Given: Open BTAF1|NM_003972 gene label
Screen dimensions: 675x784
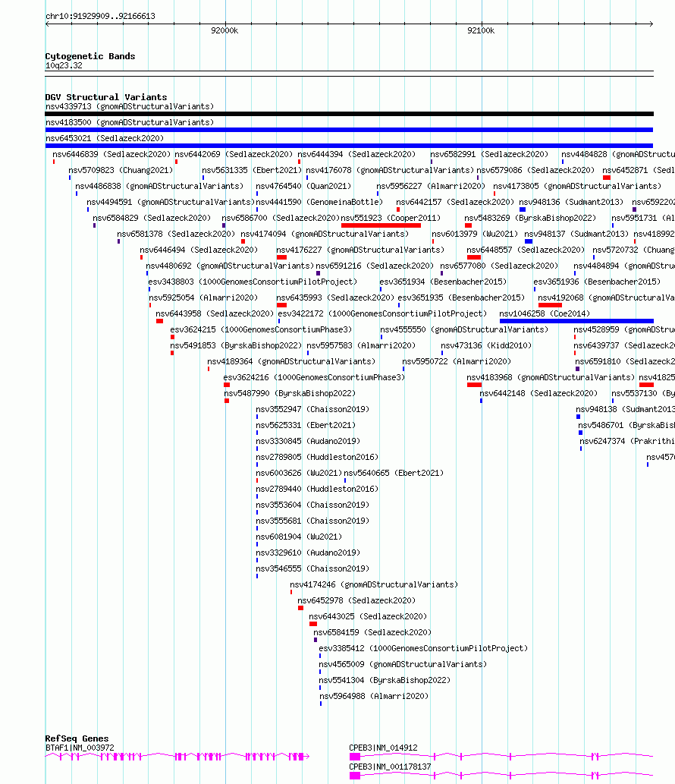Looking at the screenshot, I should 80,748.
